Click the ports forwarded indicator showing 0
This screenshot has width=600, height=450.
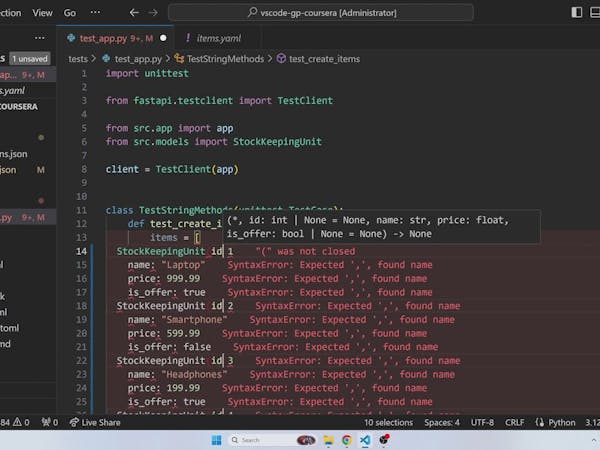click(49, 422)
